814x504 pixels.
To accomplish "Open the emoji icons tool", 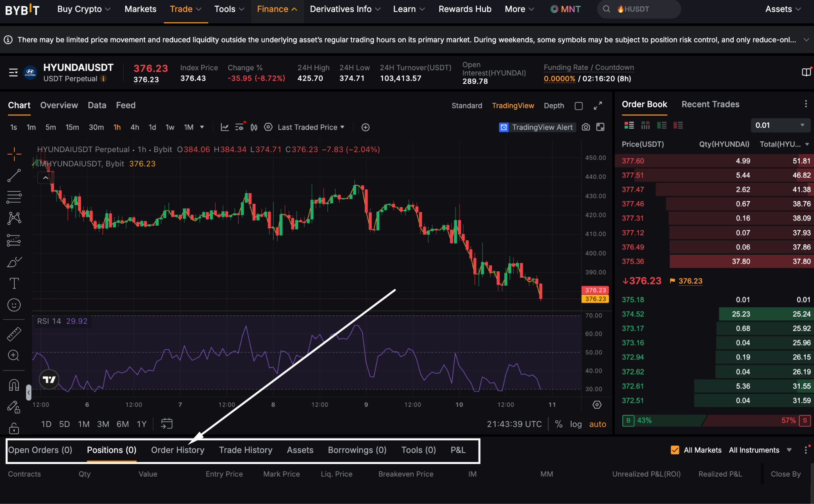I will (x=14, y=305).
